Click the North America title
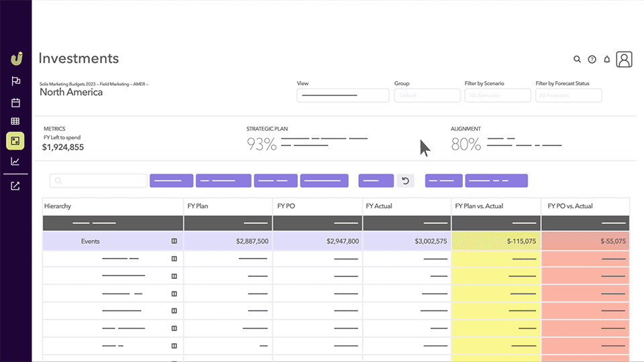Screen dimensions: 644x362 (71, 92)
